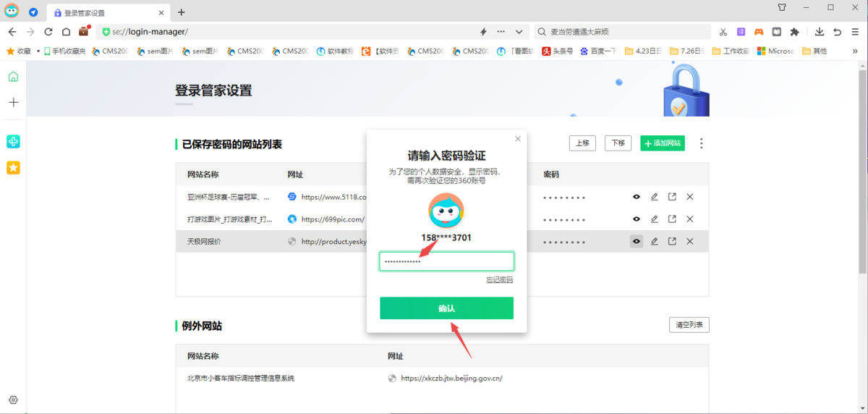Edit the 亚洲杯足球赛 entry pencil icon
Screen dimensions: 868x414
(x=655, y=197)
